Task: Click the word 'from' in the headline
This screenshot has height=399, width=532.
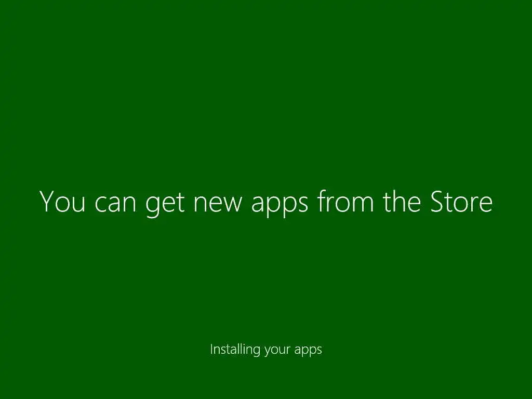Action: 345,202
